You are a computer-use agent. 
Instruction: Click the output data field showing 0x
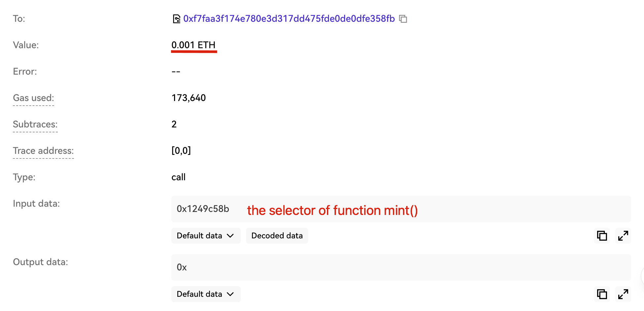(182, 267)
